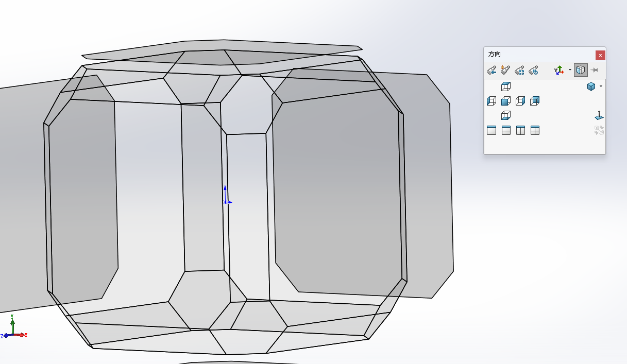Click the blue origin marker in the model

[226, 202]
